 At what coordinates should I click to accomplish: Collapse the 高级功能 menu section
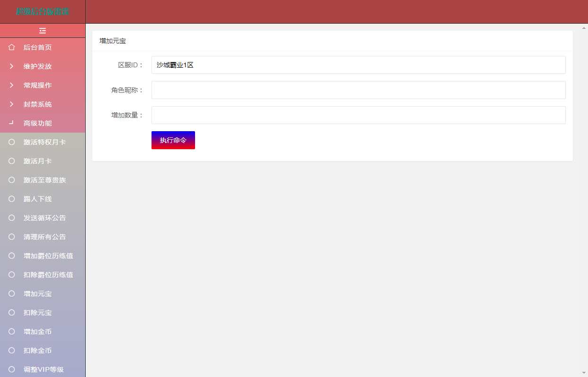coord(37,123)
